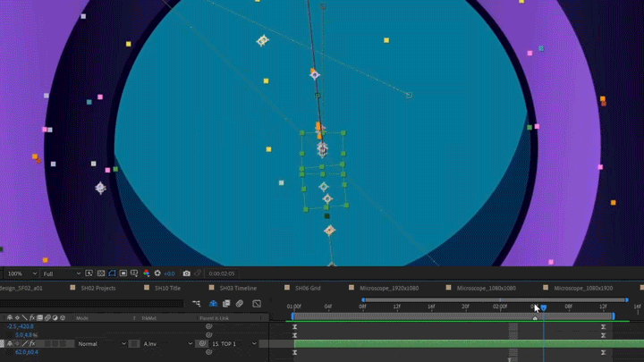Viewport: 644px width, 362px height.
Task: Switch to the Microscope_1080x1920 tab
Action: tap(583, 288)
